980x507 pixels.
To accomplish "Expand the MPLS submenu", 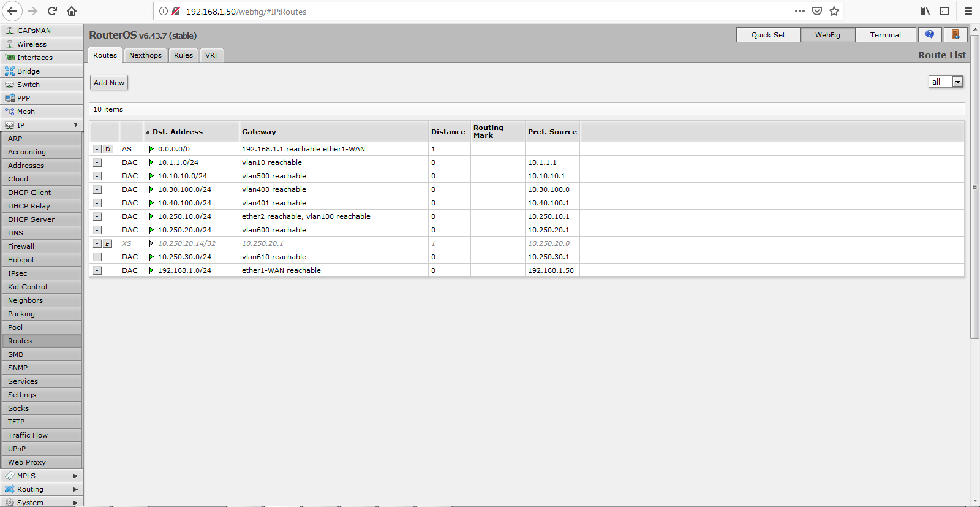I will (x=42, y=476).
